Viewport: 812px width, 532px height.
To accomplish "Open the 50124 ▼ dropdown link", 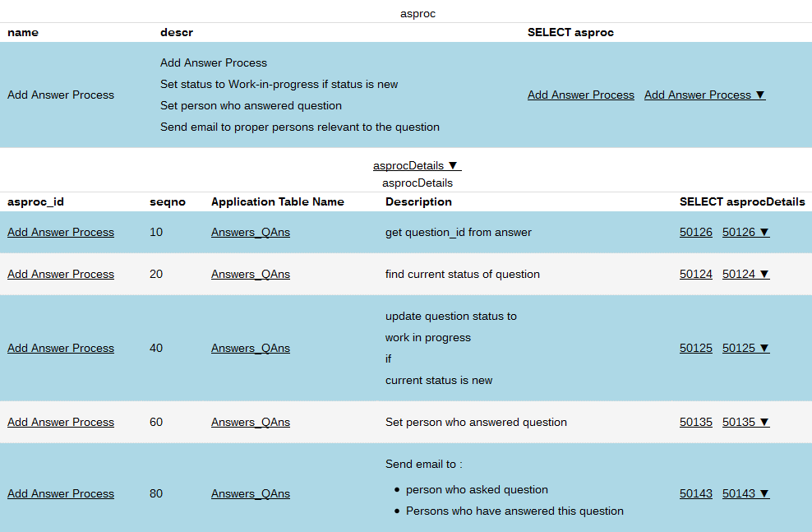I will pos(745,274).
